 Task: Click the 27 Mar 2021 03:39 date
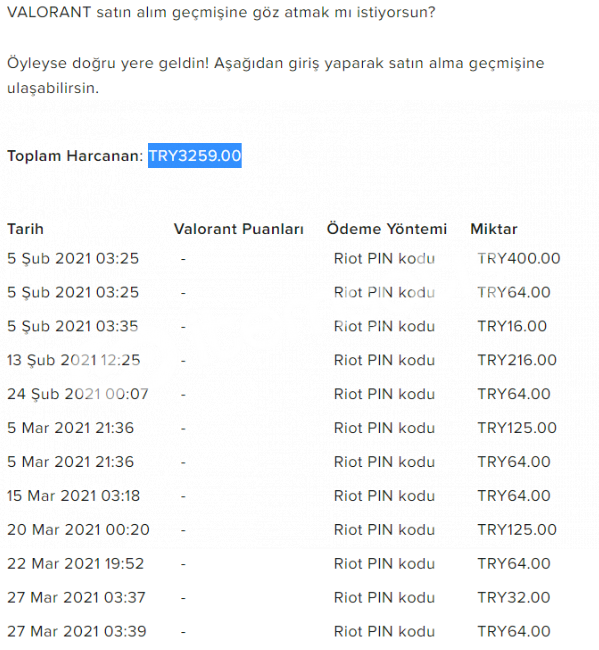point(77,632)
